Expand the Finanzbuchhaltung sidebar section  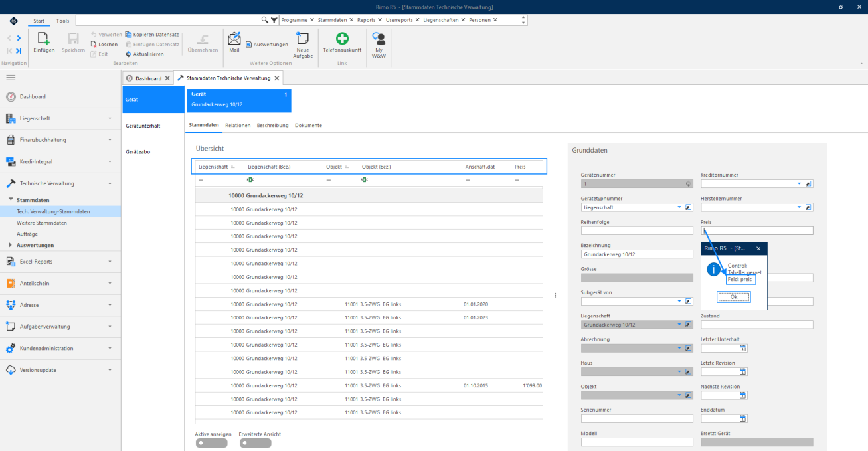point(60,140)
